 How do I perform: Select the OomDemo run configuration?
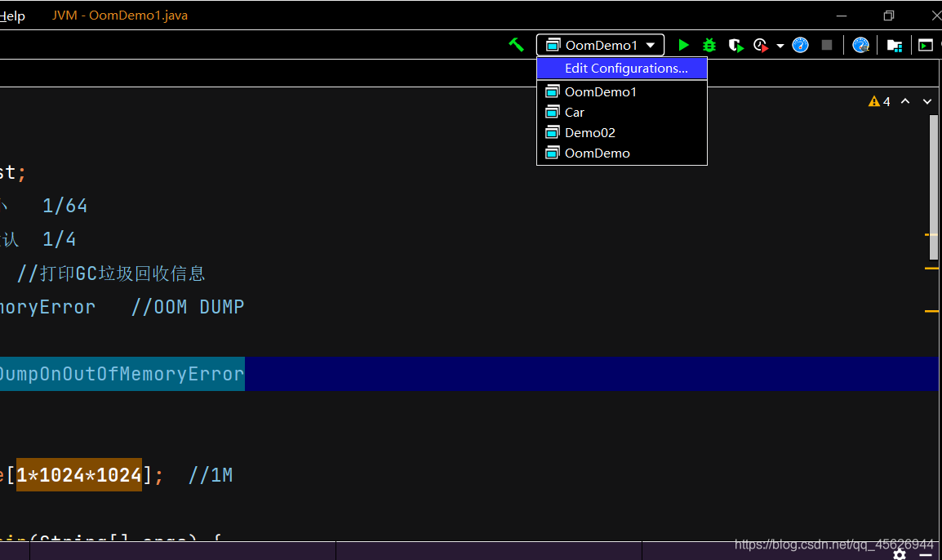622,153
